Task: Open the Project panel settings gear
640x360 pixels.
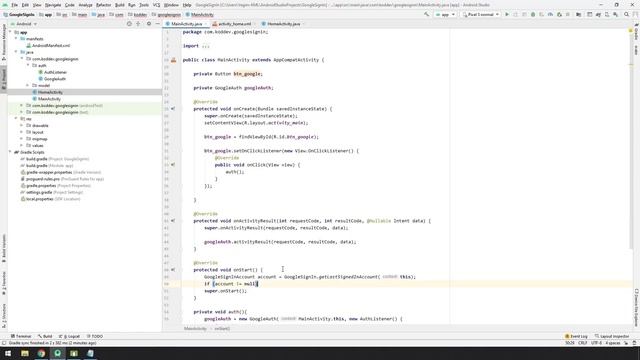Action: tap(149, 24)
